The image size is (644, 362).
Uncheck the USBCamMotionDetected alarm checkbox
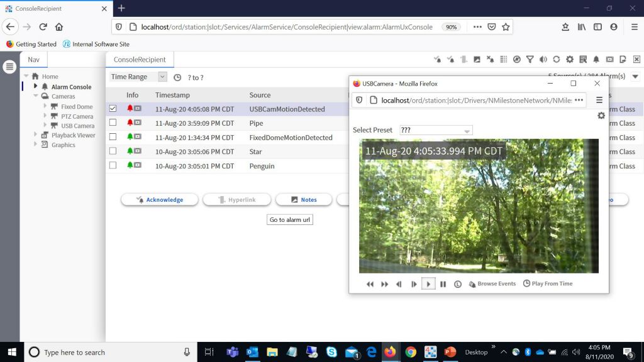[x=113, y=109]
